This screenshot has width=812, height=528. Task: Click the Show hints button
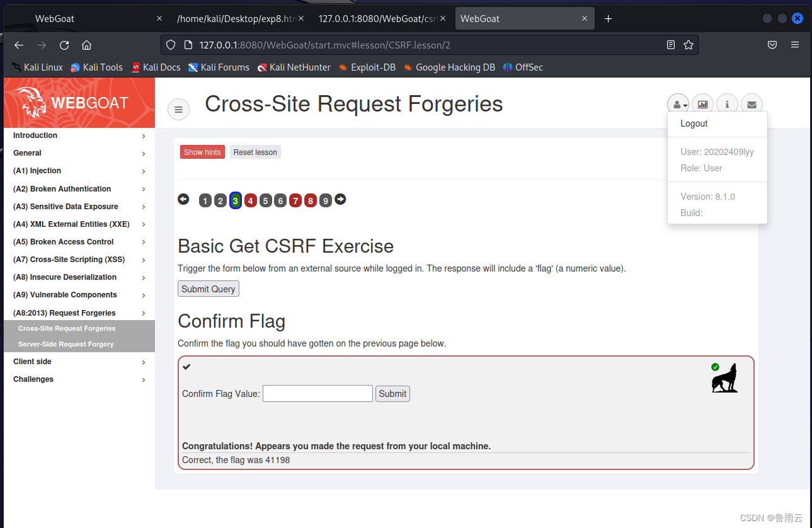202,152
